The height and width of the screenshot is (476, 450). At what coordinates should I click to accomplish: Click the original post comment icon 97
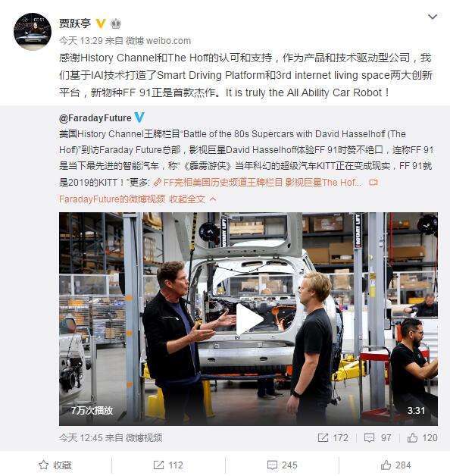tap(377, 438)
